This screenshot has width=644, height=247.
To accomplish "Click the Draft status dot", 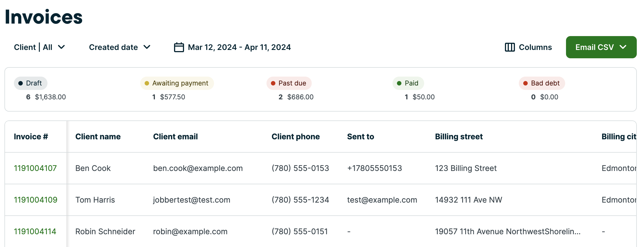I will click(20, 83).
